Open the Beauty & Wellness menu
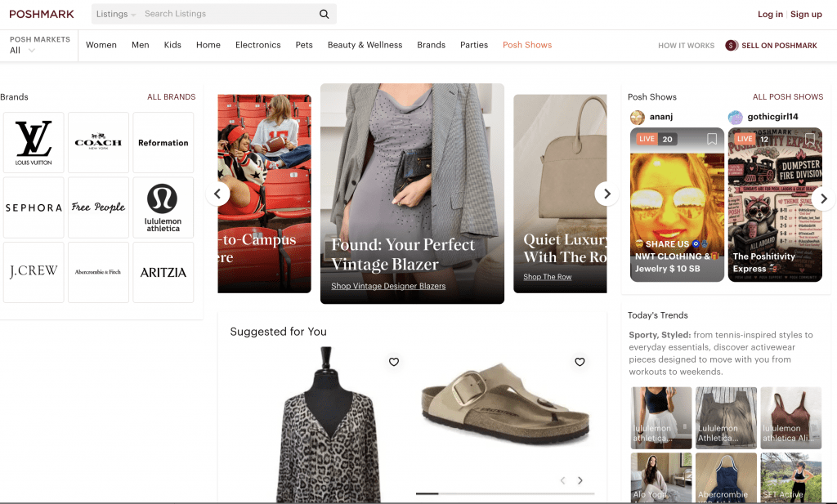 365,45
